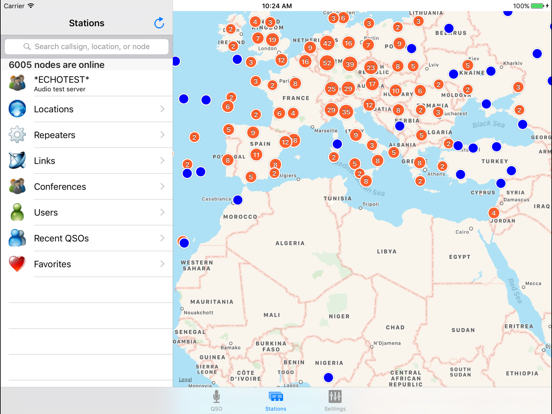Open the Users list item
Viewport: 552px width, 414px height.
87,212
